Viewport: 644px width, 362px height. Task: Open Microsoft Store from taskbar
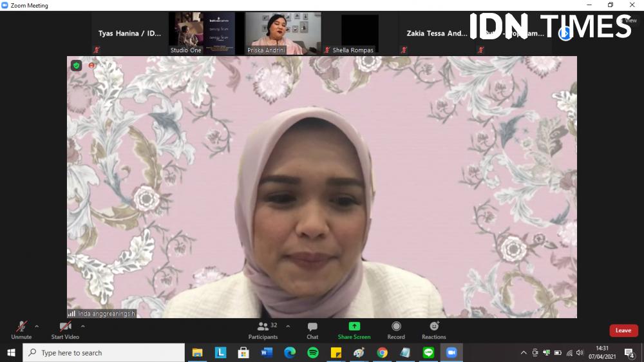243,352
